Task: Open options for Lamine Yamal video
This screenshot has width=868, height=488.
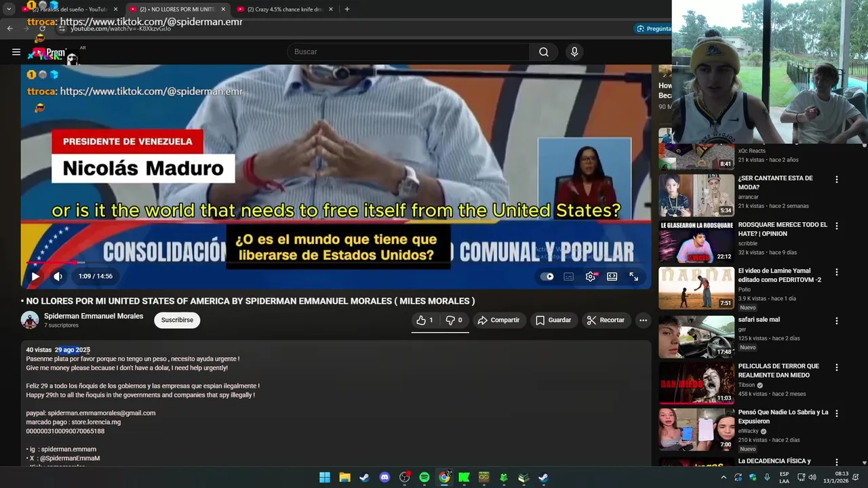Action: [836, 272]
